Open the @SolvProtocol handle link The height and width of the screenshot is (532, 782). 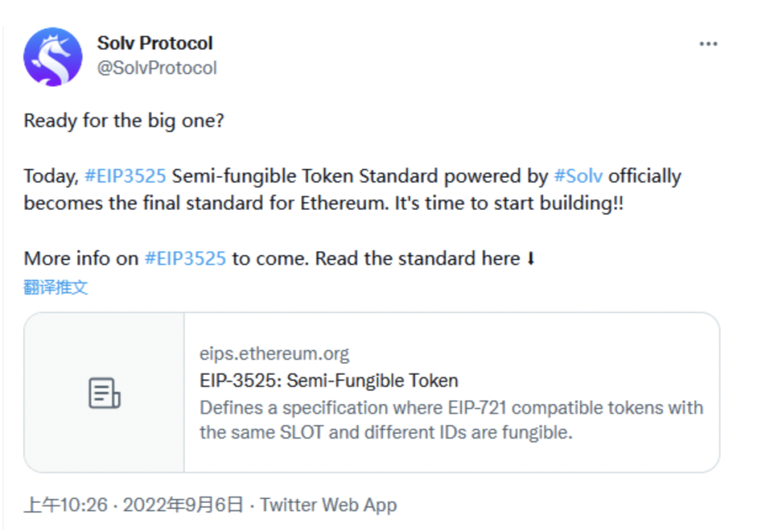(157, 68)
